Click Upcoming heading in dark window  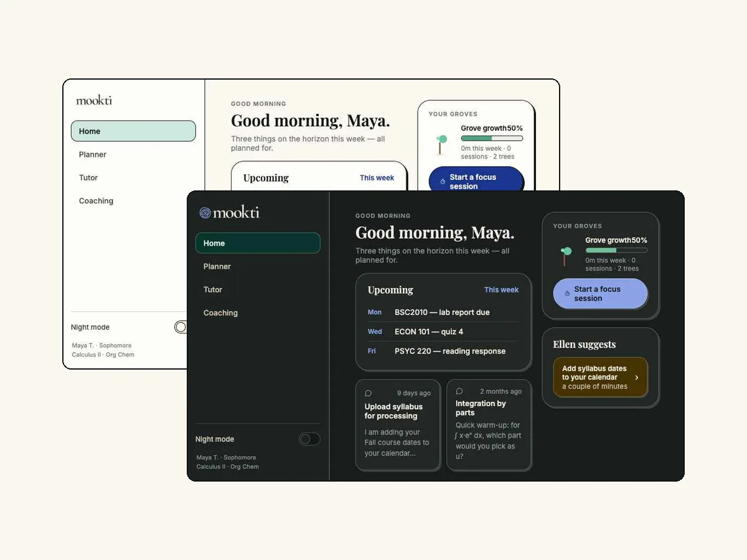[x=390, y=290]
